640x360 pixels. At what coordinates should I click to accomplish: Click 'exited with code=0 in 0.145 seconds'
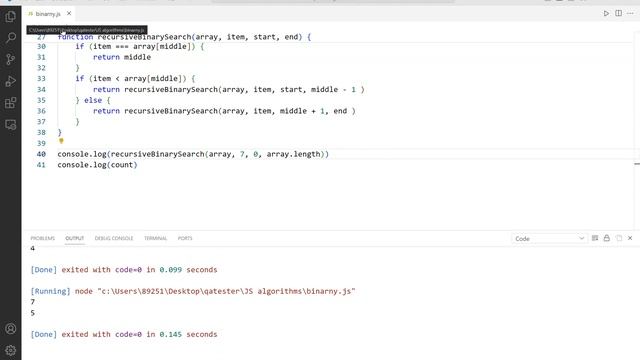[x=139, y=334]
